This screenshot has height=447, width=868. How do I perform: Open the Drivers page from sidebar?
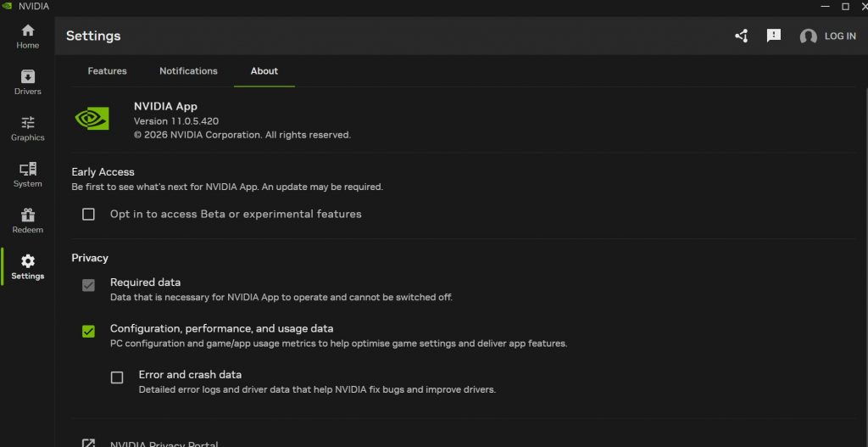point(27,82)
